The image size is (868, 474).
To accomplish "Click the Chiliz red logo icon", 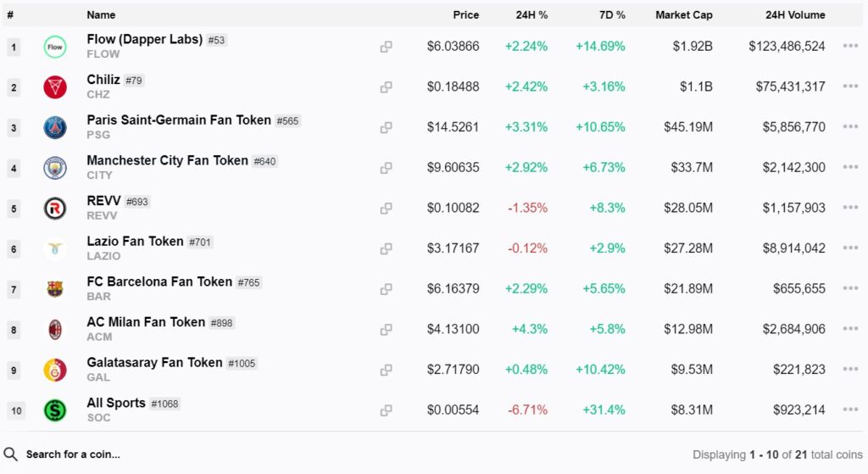I will pos(55,87).
